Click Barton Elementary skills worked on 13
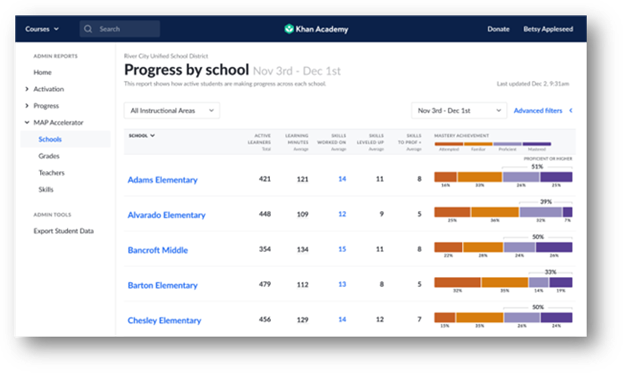The height and width of the screenshot is (373, 624). click(342, 284)
